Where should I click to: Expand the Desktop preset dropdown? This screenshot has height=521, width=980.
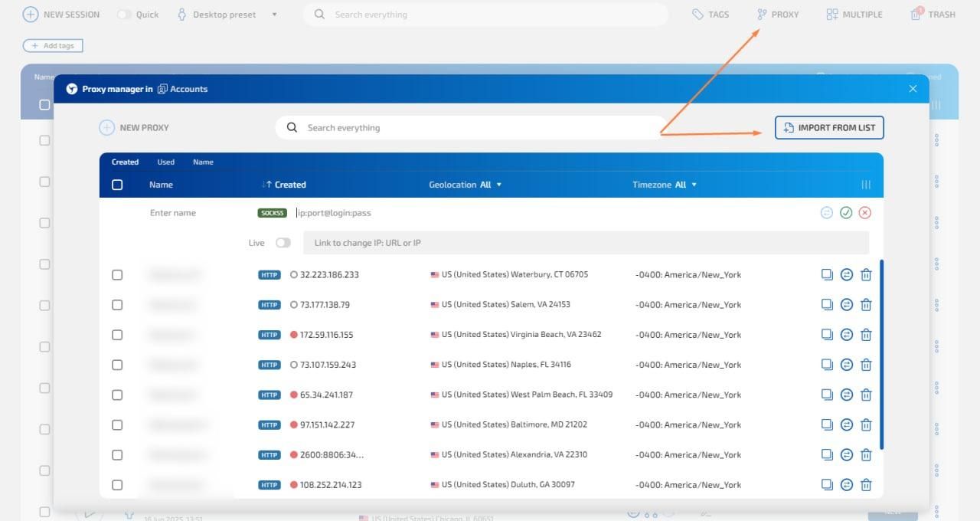click(x=273, y=14)
